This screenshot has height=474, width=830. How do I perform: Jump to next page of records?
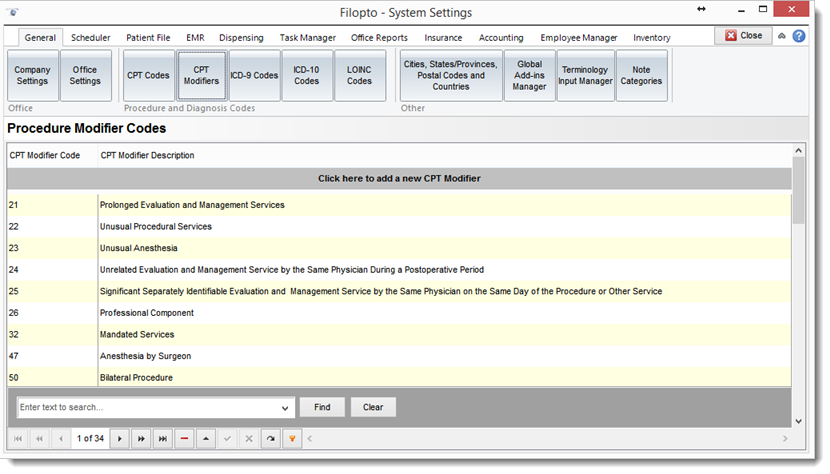pyautogui.click(x=141, y=439)
